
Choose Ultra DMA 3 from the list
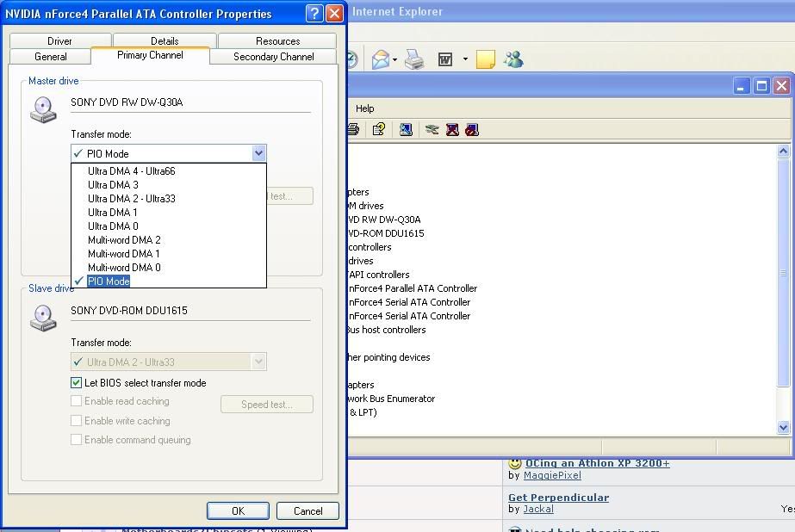click(169, 184)
